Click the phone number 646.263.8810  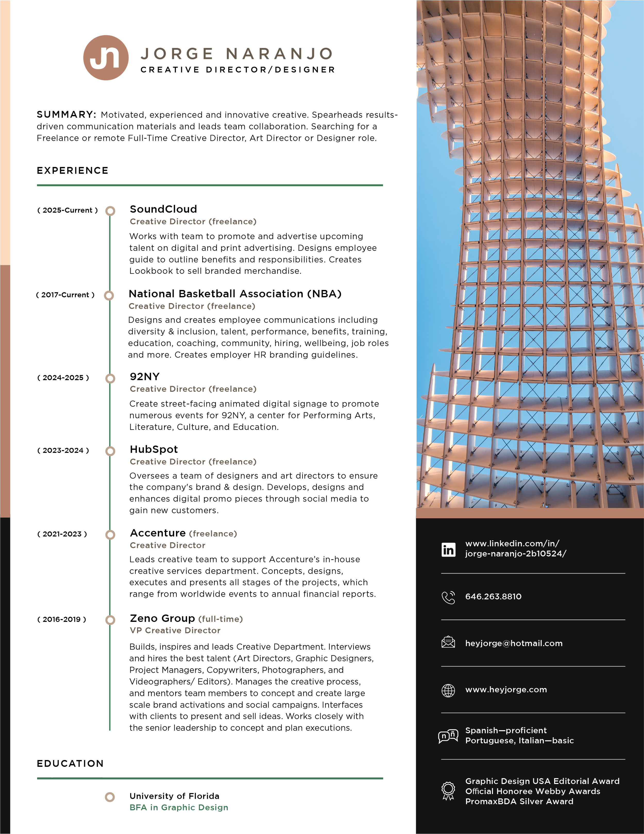pyautogui.click(x=493, y=596)
